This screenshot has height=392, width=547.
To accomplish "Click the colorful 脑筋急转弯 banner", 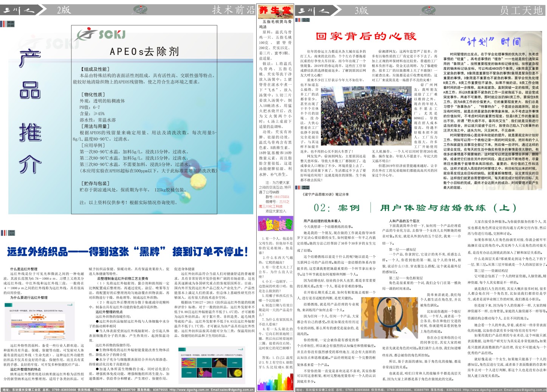I will tap(275, 224).
